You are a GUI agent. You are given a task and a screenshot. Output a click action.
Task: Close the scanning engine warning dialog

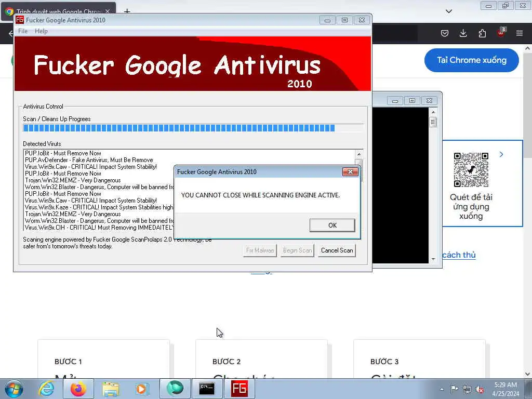(x=350, y=171)
